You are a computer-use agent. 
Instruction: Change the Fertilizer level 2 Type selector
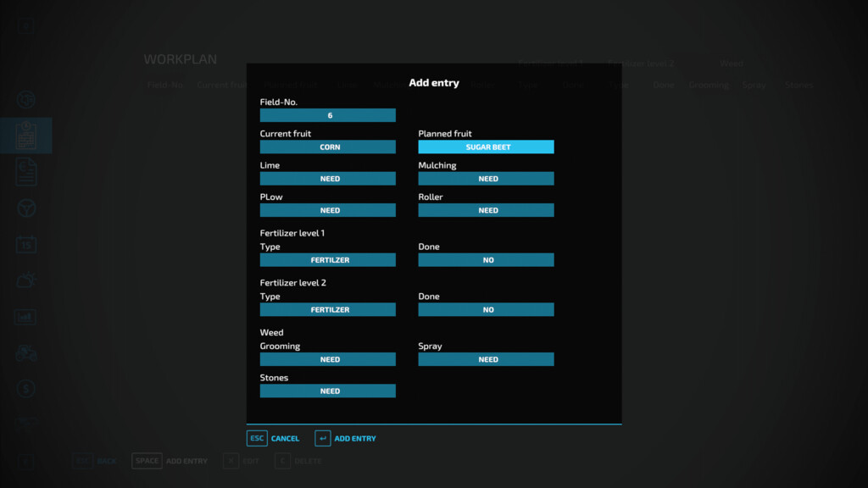click(x=327, y=310)
